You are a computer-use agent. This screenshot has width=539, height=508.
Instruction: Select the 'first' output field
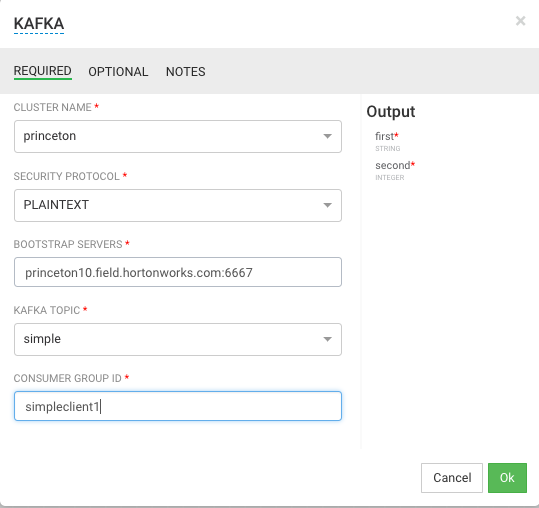[x=384, y=136]
